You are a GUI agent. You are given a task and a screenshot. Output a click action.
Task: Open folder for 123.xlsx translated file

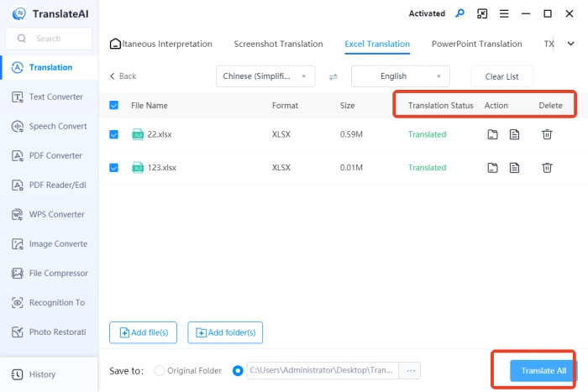click(x=492, y=167)
